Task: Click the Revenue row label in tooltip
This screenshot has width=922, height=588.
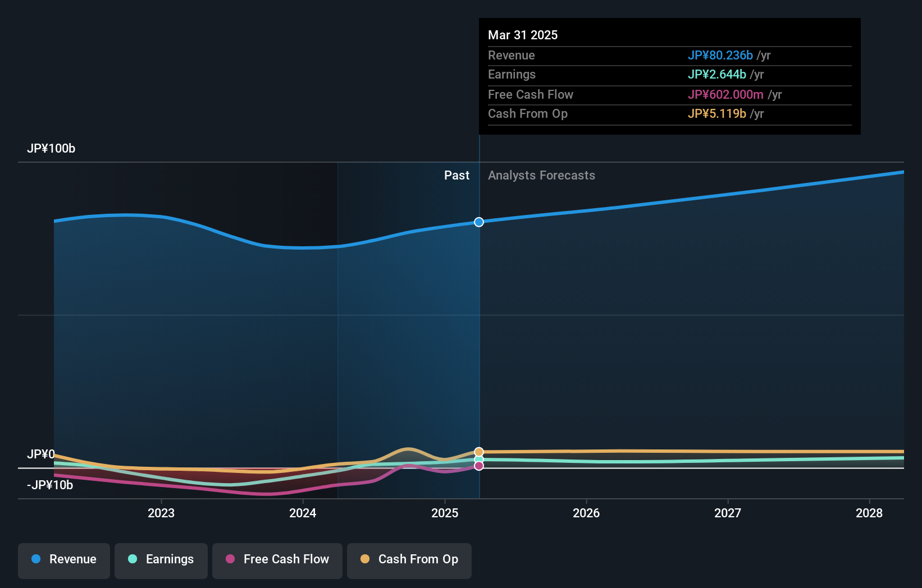Action: point(512,56)
